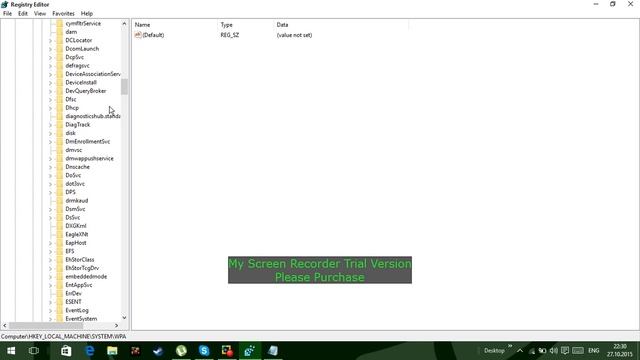640x360 pixels.
Task: Expand the Dhcp key
Action: coord(51,108)
